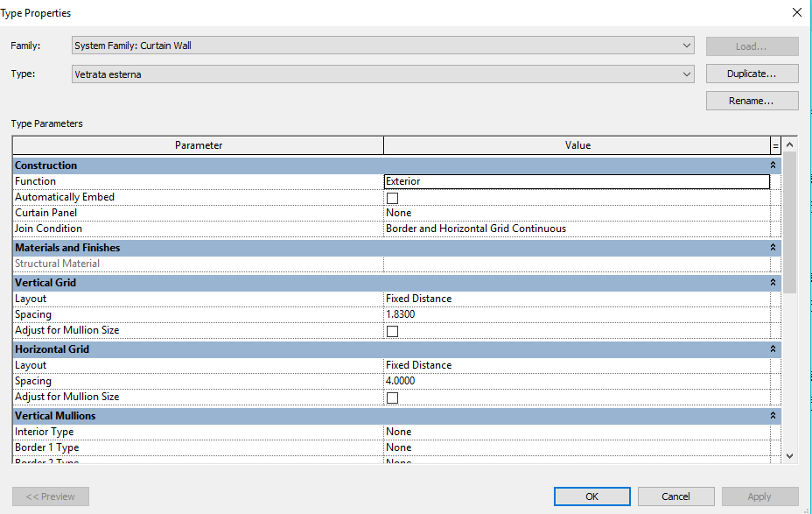
Task: Click the OK button
Action: pos(591,496)
